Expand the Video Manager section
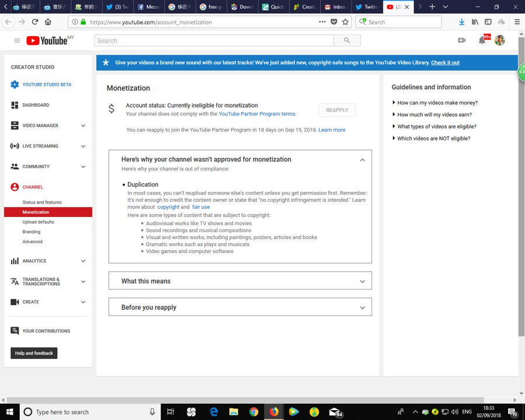Viewport: 525px width, 420px height. point(83,125)
